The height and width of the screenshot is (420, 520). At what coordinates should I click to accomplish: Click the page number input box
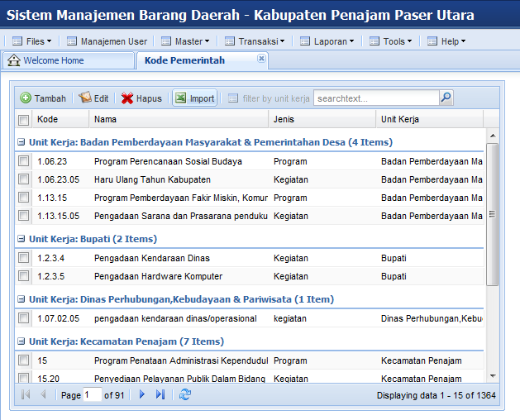point(93,394)
